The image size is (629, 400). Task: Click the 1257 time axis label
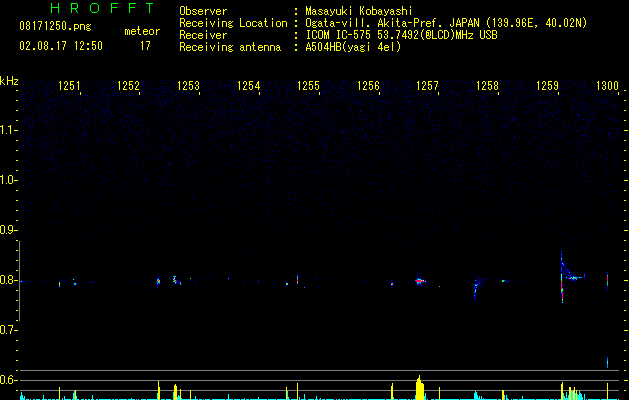click(427, 86)
